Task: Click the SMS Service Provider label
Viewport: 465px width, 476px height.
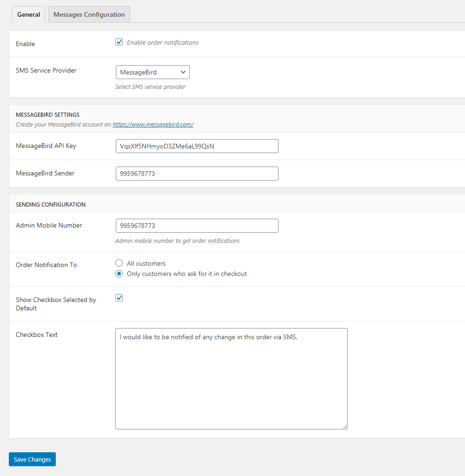Action: (46, 70)
